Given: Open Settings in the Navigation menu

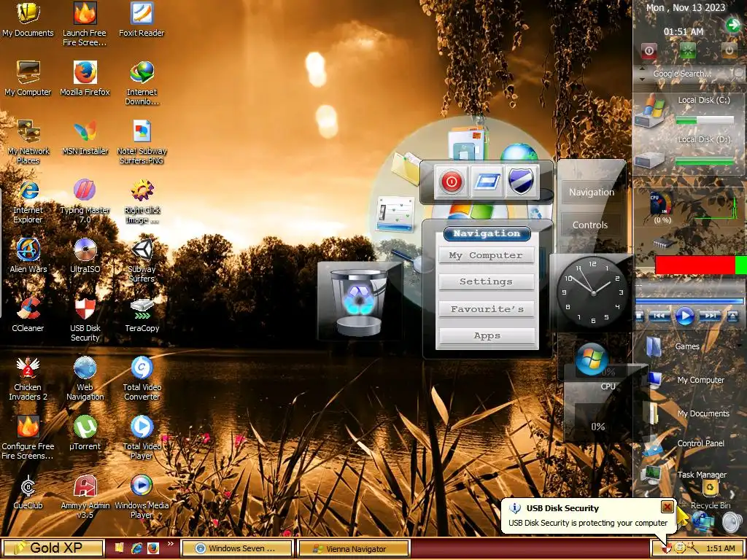Looking at the screenshot, I should [x=487, y=281].
